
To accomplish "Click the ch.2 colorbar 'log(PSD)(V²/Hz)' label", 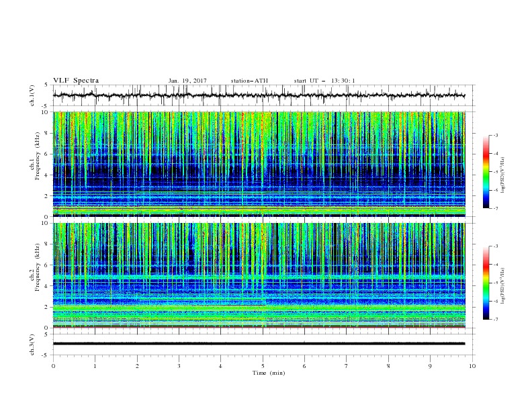I will [502, 286].
